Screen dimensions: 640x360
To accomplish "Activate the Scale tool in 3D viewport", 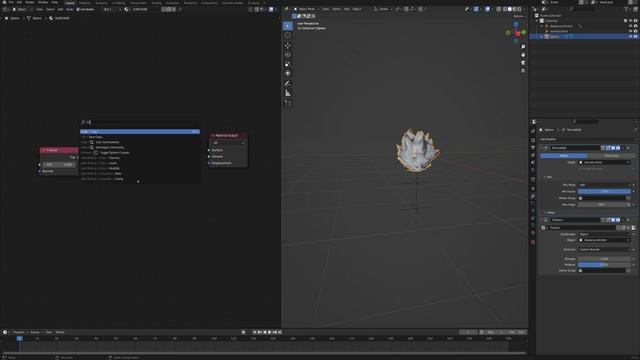I will tap(288, 64).
